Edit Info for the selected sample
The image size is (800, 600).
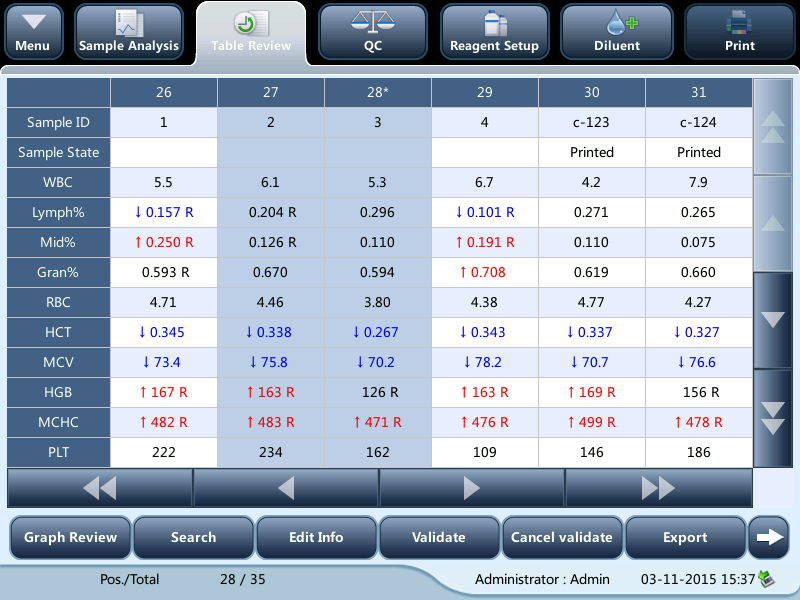click(x=316, y=537)
